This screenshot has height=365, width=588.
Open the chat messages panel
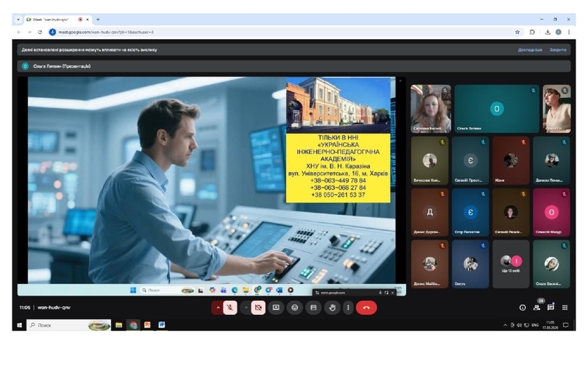coord(551,308)
